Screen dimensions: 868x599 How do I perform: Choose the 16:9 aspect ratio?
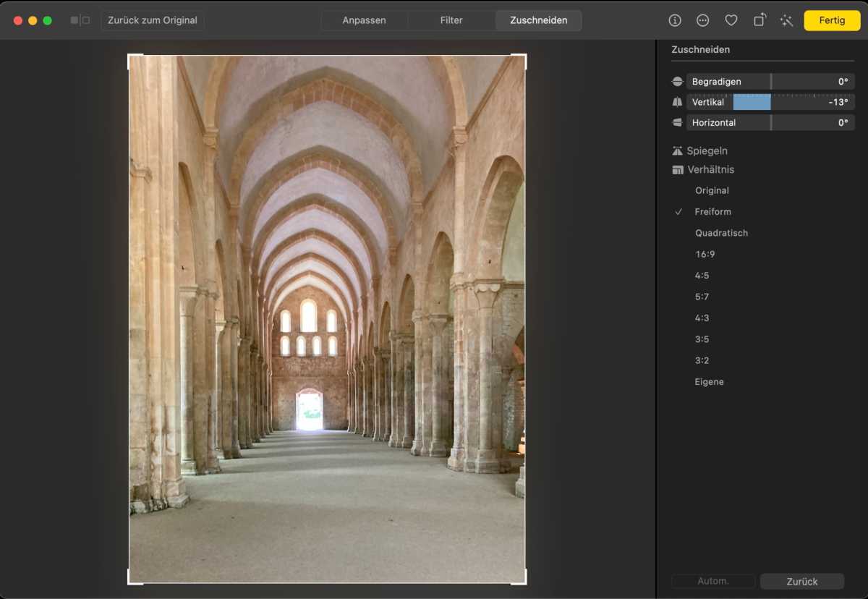705,255
